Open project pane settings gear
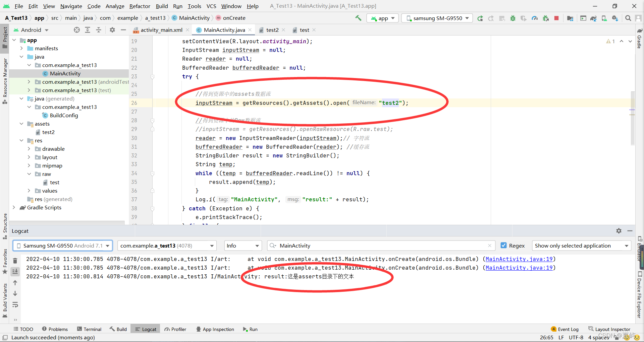 point(112,30)
